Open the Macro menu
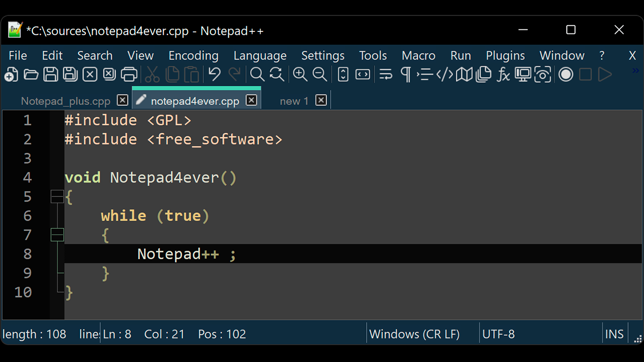 click(x=418, y=56)
